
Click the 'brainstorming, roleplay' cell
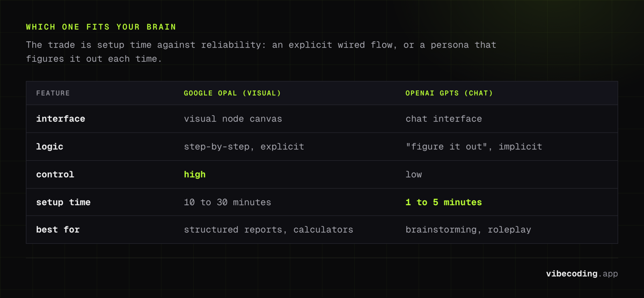469,230
